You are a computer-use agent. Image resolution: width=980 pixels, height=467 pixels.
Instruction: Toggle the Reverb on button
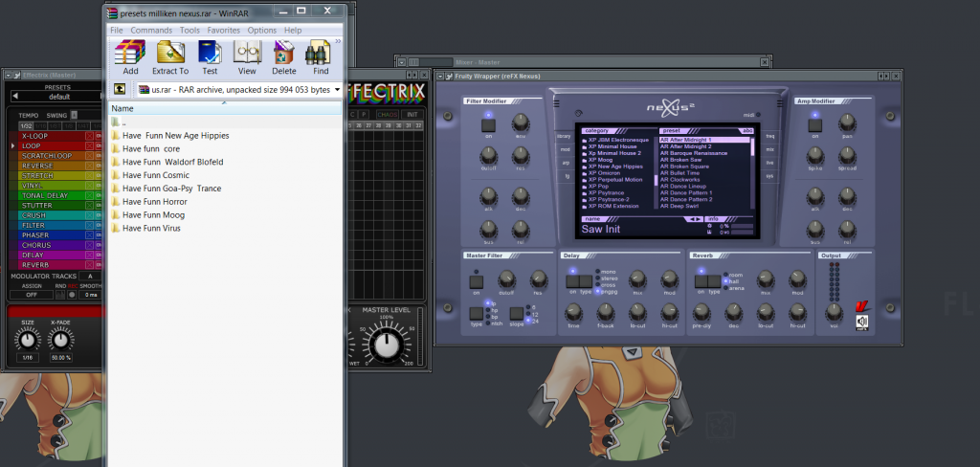pyautogui.click(x=702, y=281)
